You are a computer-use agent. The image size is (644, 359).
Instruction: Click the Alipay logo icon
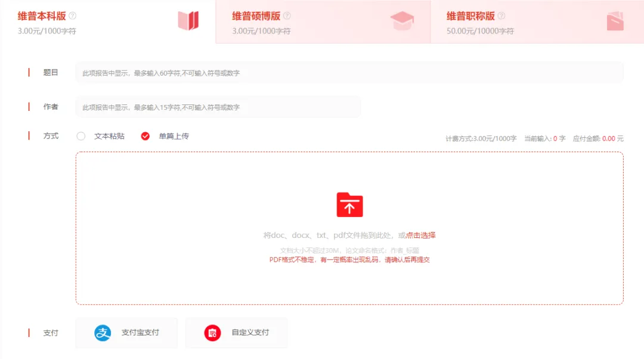tap(101, 333)
